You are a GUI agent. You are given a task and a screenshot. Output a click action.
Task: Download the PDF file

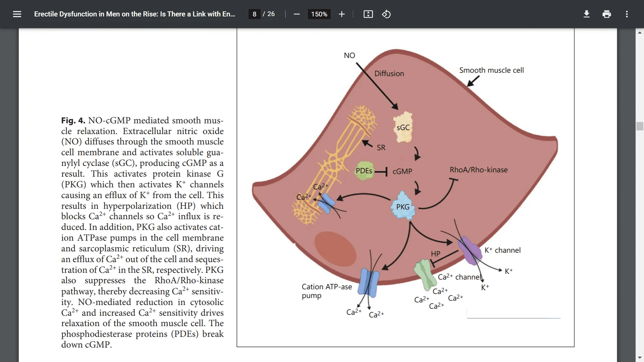click(x=586, y=14)
